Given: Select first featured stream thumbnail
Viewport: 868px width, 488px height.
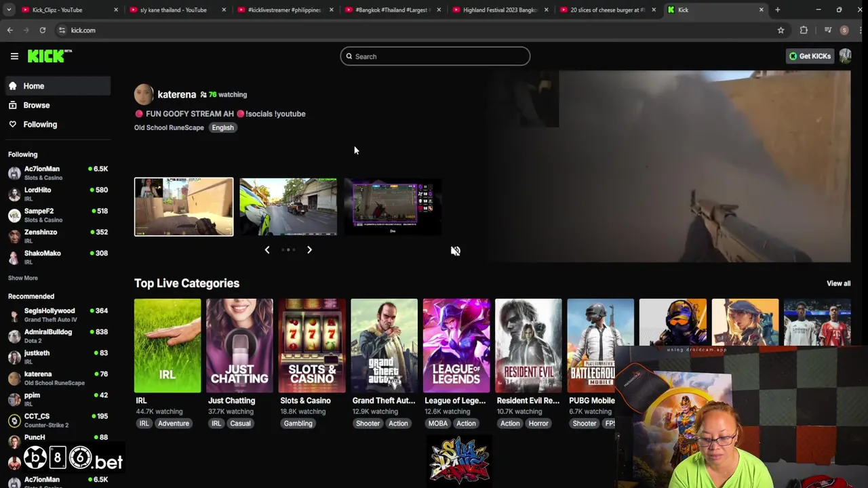Looking at the screenshot, I should point(184,207).
